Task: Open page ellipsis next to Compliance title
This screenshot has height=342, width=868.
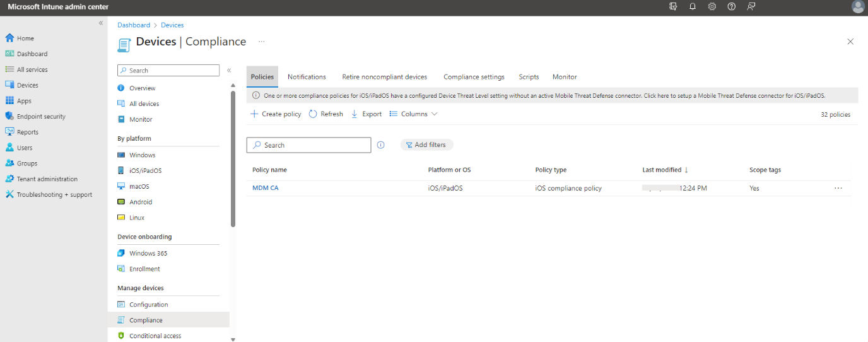Action: click(261, 42)
